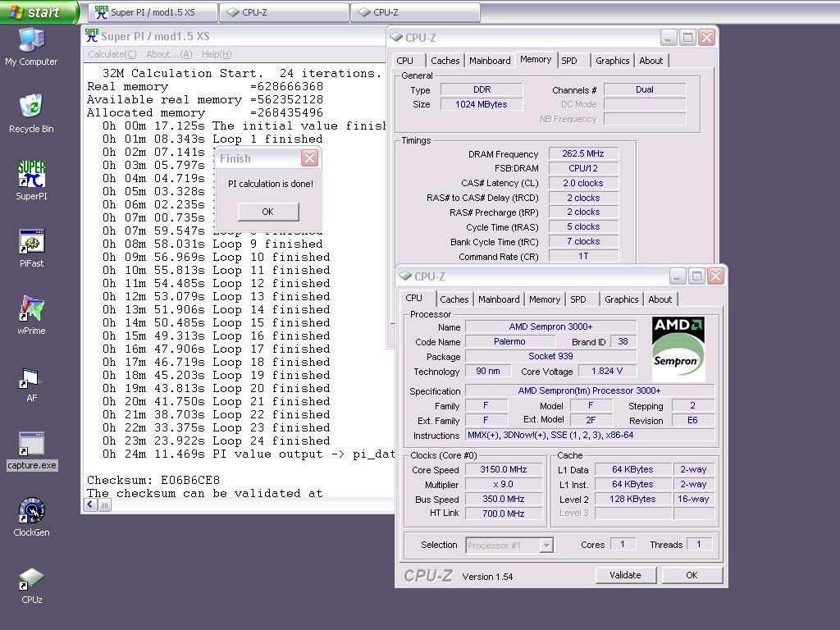
Task: Click the Socket 939 package field
Action: pyautogui.click(x=550, y=356)
